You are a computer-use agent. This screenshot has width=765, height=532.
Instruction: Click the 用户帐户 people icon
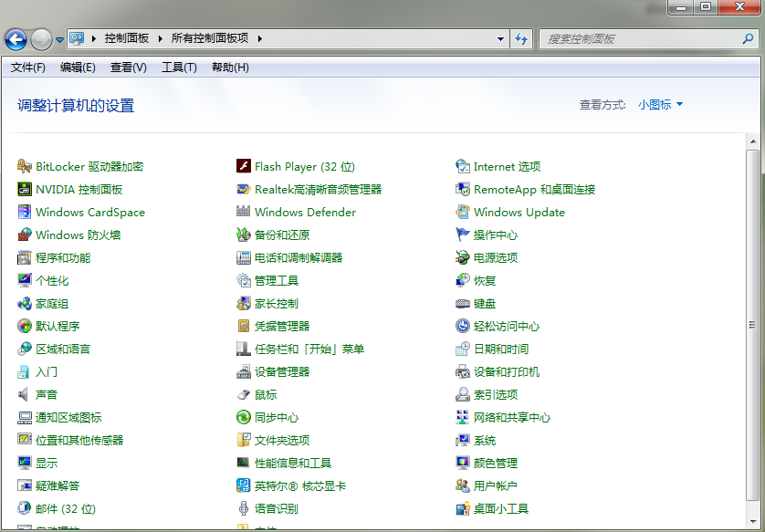click(463, 485)
